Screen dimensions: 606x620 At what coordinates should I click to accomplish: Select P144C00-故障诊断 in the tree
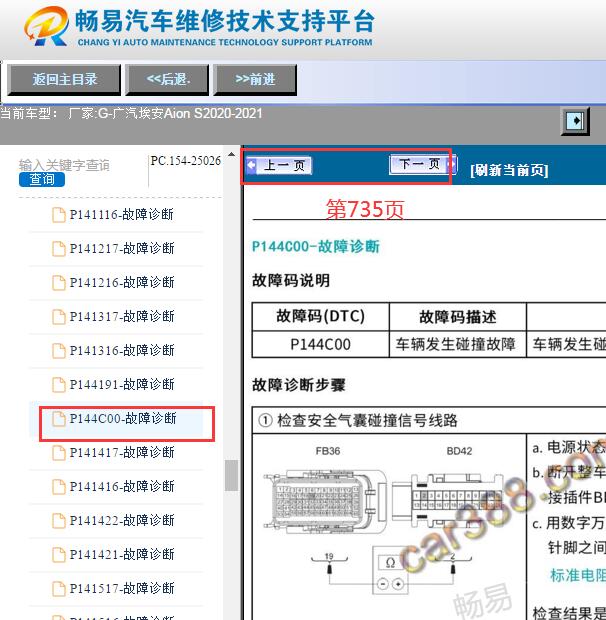tap(123, 418)
